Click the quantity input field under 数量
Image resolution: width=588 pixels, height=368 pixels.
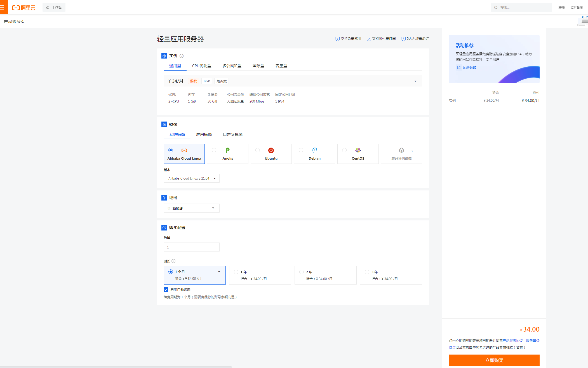(x=191, y=247)
